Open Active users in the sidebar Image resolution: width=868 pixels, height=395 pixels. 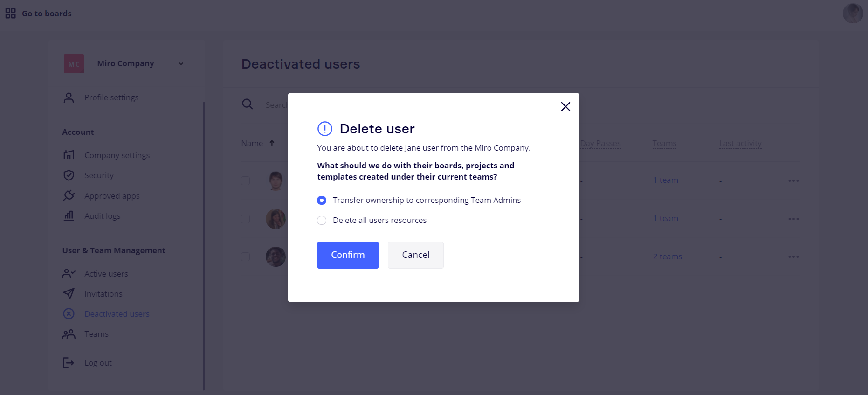(x=106, y=274)
